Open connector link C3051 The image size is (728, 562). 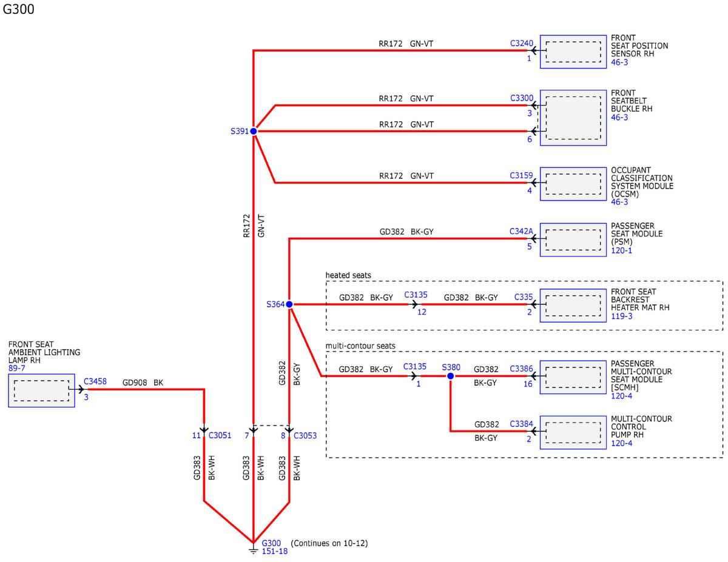pos(220,435)
